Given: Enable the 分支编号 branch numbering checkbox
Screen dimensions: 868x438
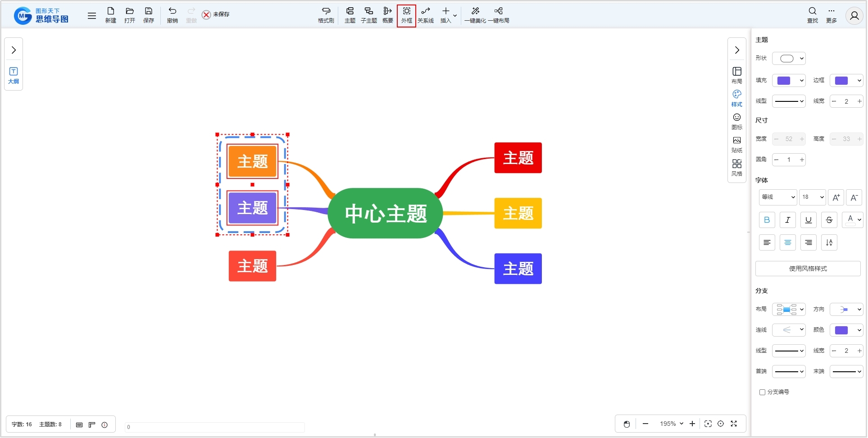Looking at the screenshot, I should (762, 392).
